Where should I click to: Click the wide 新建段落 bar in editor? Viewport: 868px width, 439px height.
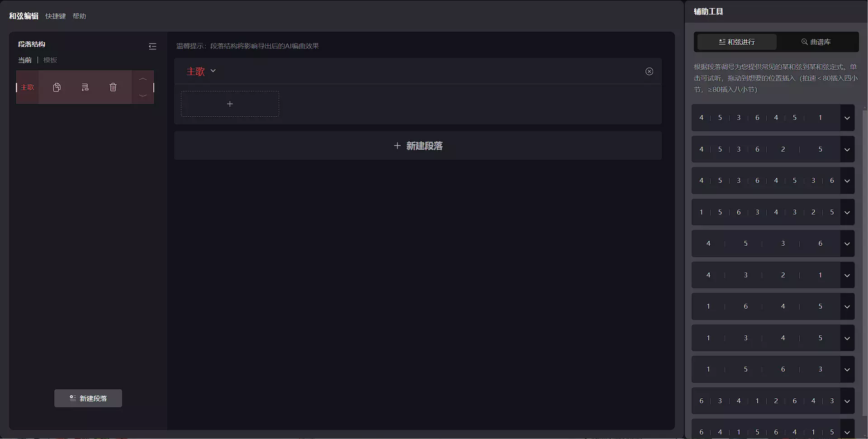[x=418, y=146]
